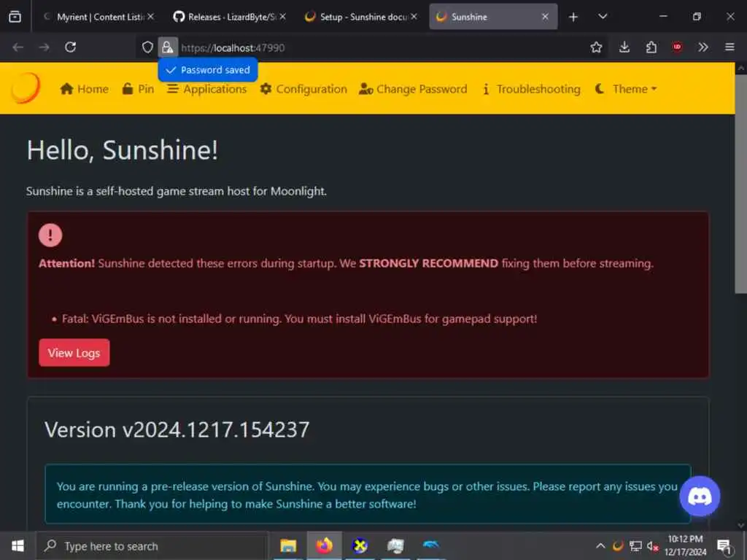Show hidden system tray icons
This screenshot has width=747, height=560.
pos(601,545)
